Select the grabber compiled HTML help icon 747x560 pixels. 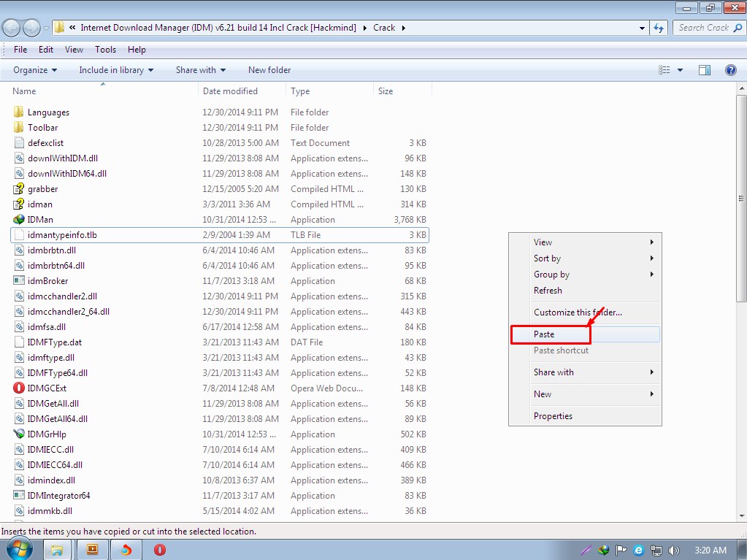coord(18,188)
